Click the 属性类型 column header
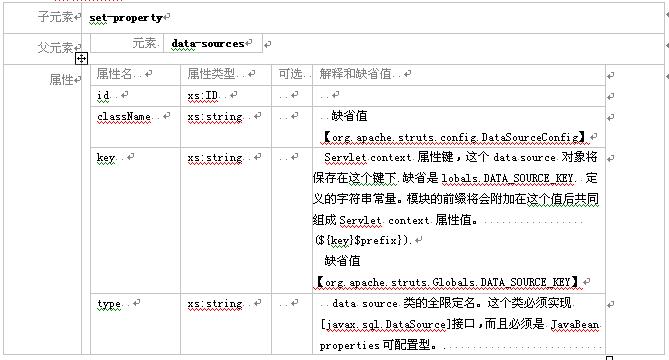Viewport: 669px width, 360px height. [211, 74]
